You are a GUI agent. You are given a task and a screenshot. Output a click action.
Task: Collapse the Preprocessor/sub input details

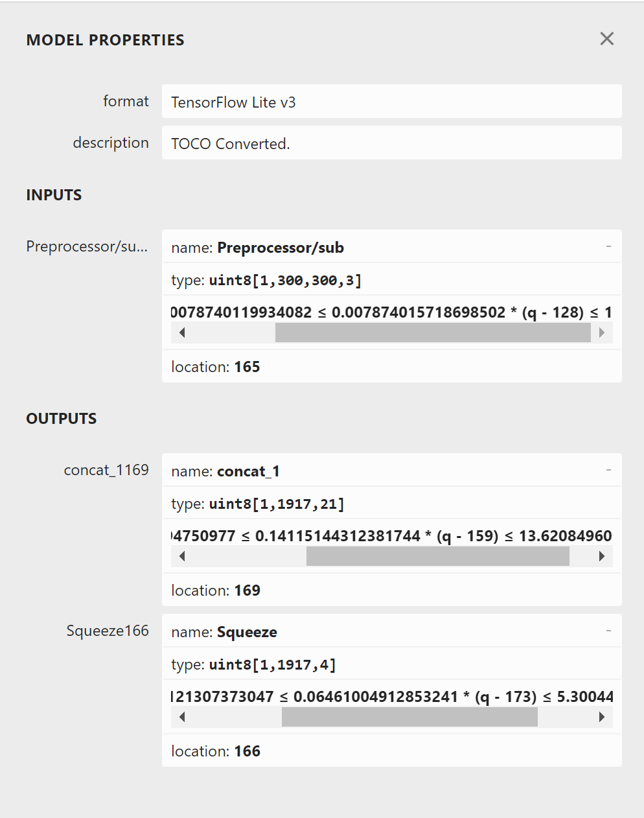tap(608, 246)
